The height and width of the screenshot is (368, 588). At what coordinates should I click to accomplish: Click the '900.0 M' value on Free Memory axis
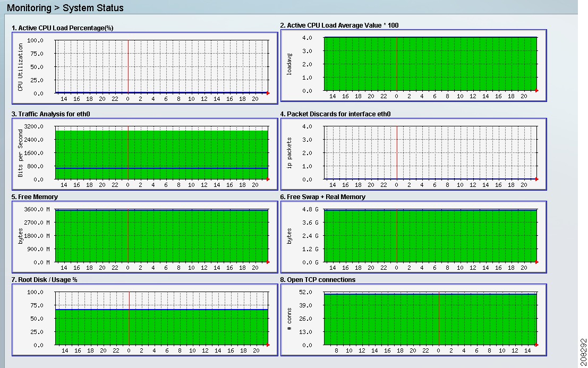(38, 249)
